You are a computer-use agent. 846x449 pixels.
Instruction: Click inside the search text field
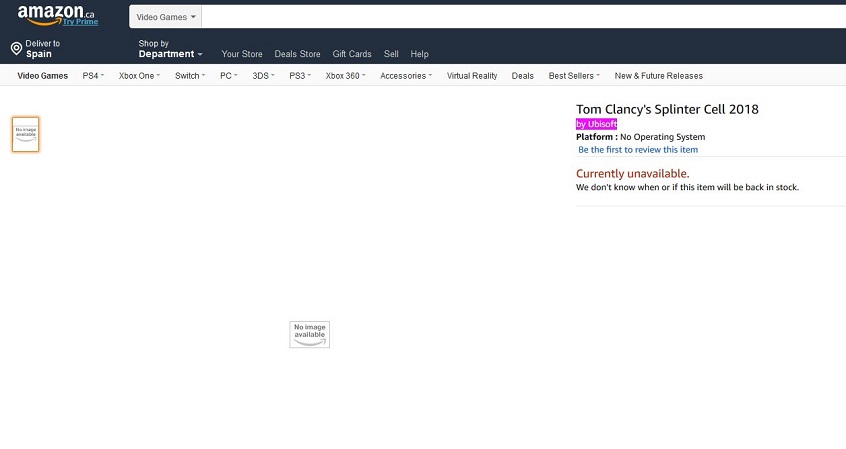(520, 17)
